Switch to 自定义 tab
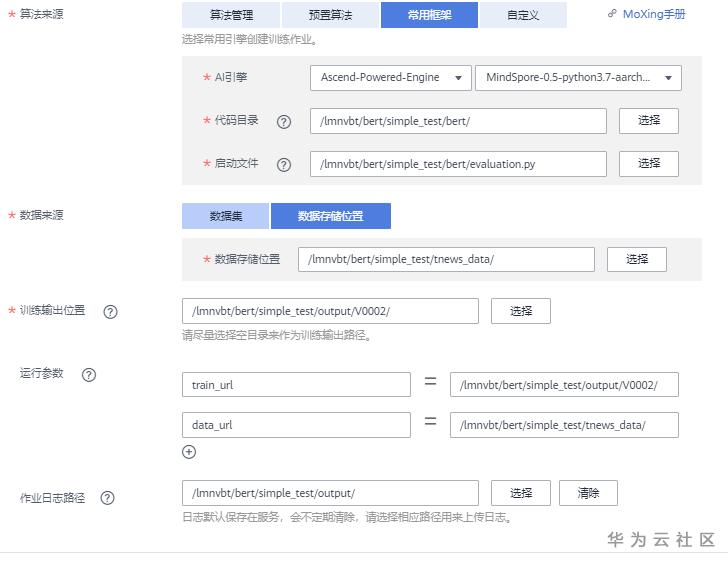This screenshot has height=565, width=728. [x=523, y=15]
